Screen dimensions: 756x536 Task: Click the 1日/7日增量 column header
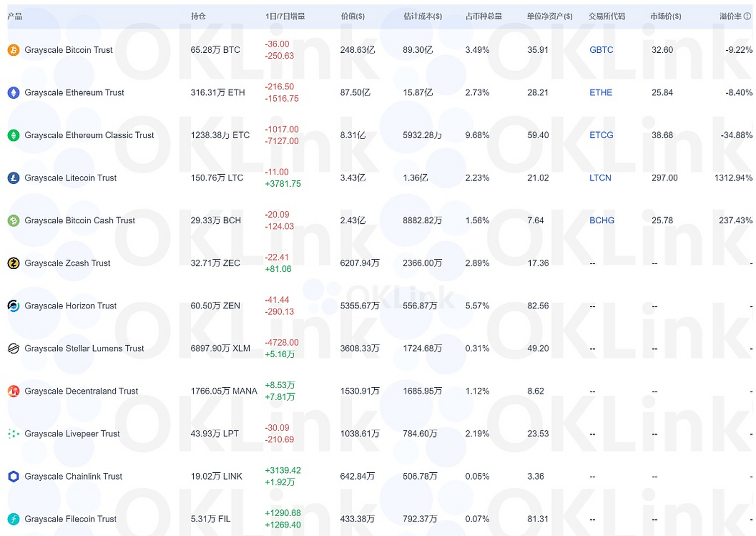(285, 16)
